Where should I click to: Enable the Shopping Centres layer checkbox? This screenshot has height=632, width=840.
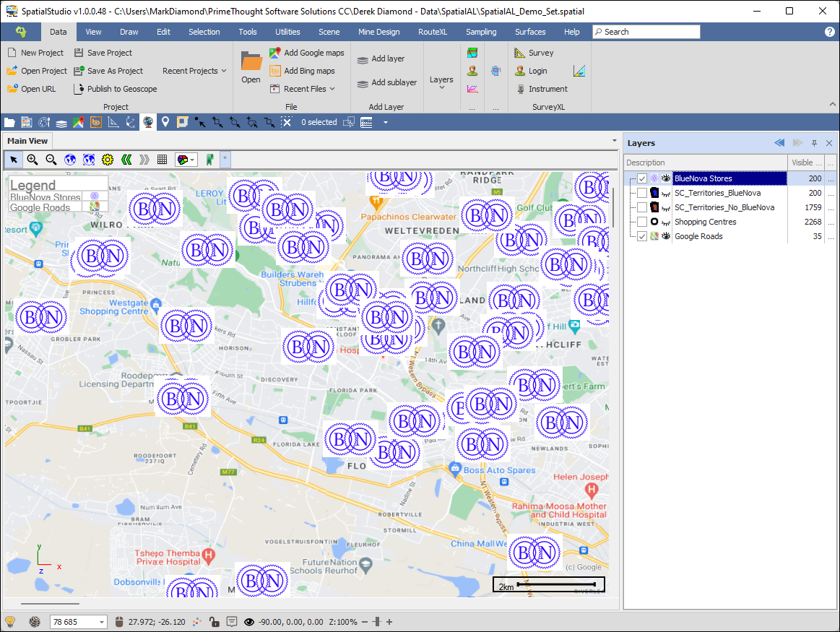coord(642,222)
